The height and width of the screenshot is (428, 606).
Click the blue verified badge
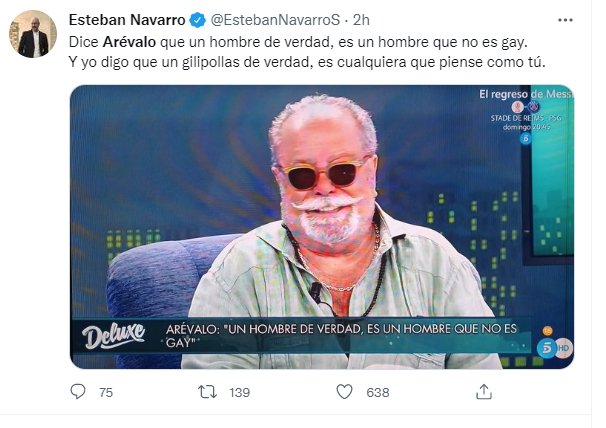pyautogui.click(x=197, y=20)
